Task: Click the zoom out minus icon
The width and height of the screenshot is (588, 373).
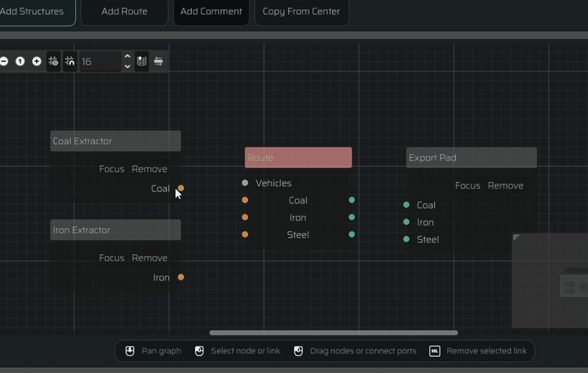Action: pos(4,61)
